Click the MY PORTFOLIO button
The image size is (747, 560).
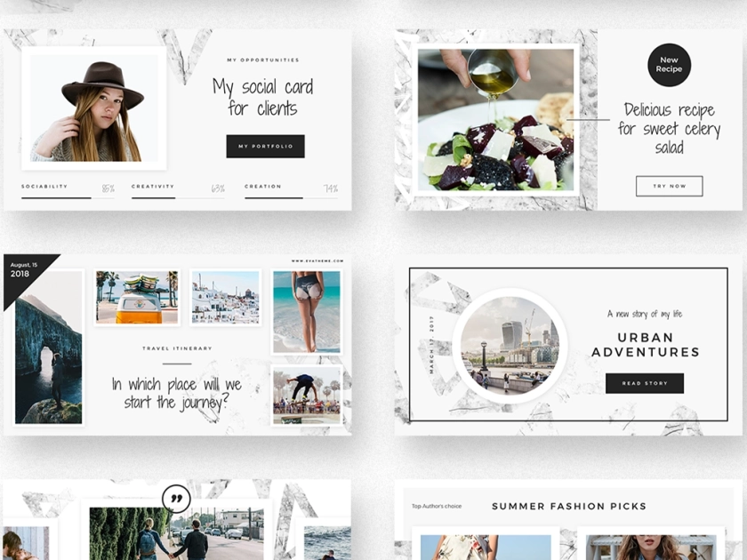pos(265,146)
